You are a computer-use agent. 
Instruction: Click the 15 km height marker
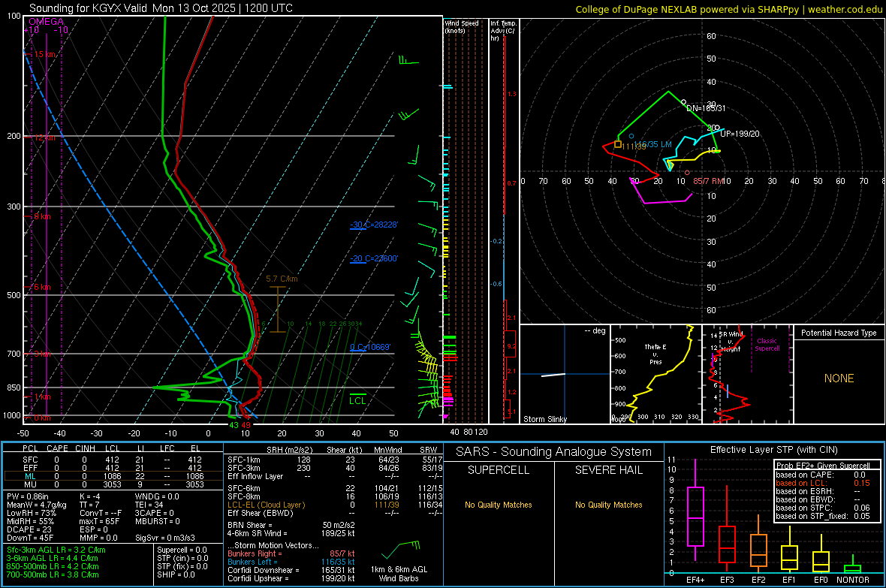coord(45,54)
